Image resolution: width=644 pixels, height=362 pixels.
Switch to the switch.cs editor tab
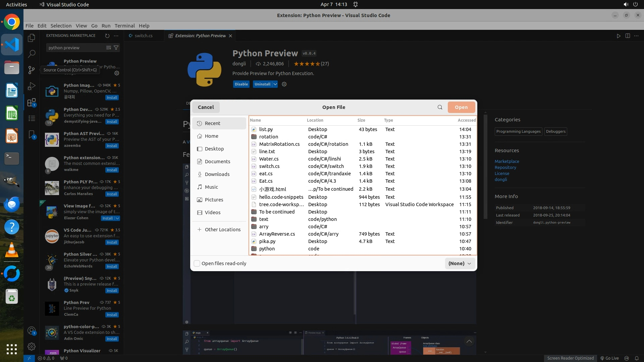[143, 36]
